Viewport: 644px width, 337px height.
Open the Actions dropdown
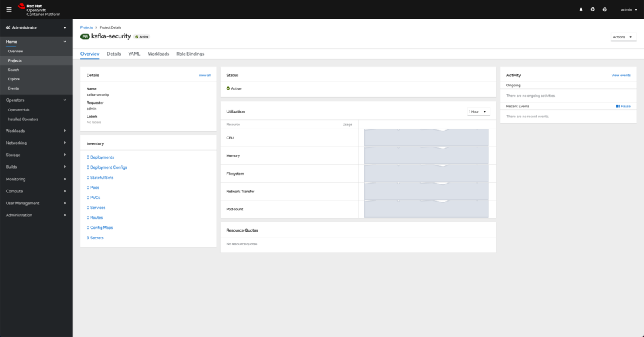tap(623, 37)
